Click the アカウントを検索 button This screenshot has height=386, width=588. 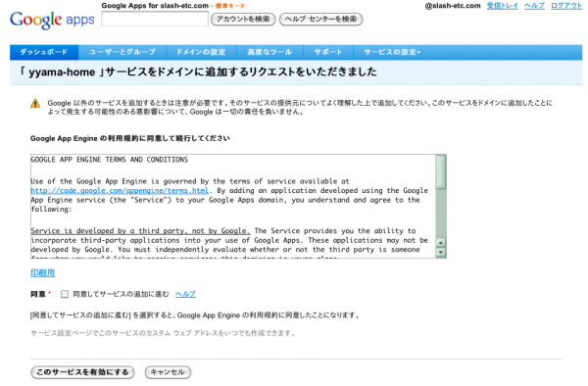tap(243, 20)
